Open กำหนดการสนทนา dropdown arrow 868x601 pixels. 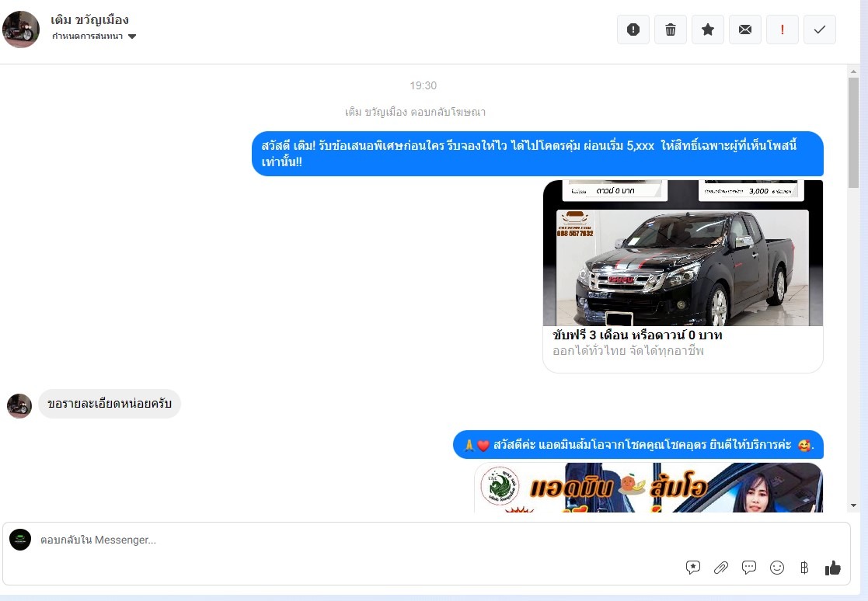pos(132,36)
